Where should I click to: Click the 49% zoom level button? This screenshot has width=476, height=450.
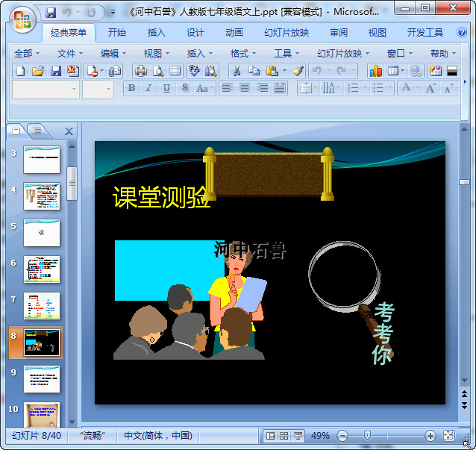320,436
